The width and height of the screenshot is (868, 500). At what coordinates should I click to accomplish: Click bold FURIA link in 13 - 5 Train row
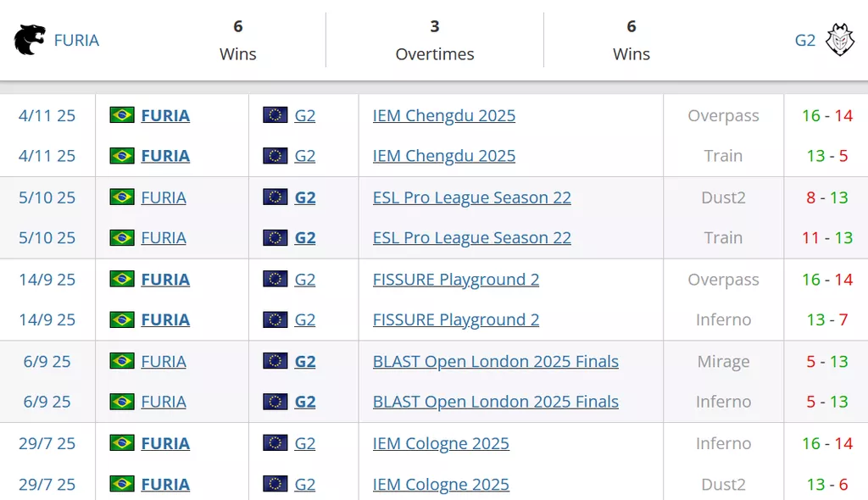point(165,156)
